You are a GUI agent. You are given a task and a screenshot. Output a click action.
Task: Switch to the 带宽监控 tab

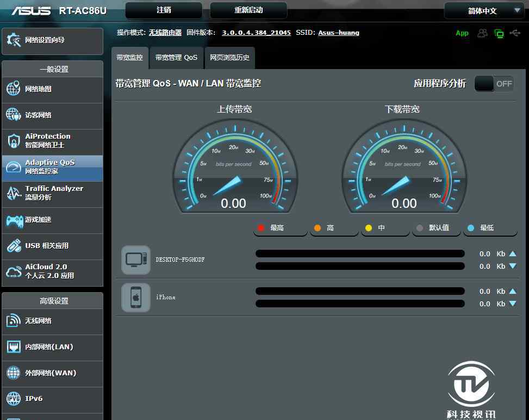[x=129, y=58]
